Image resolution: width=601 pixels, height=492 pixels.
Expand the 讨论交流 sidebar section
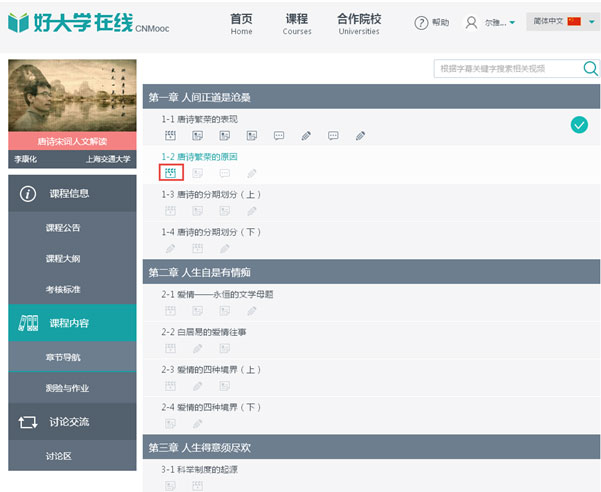pyautogui.click(x=72, y=422)
